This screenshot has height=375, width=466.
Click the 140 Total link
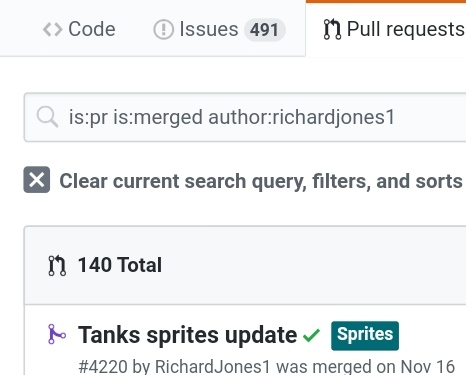click(x=120, y=265)
